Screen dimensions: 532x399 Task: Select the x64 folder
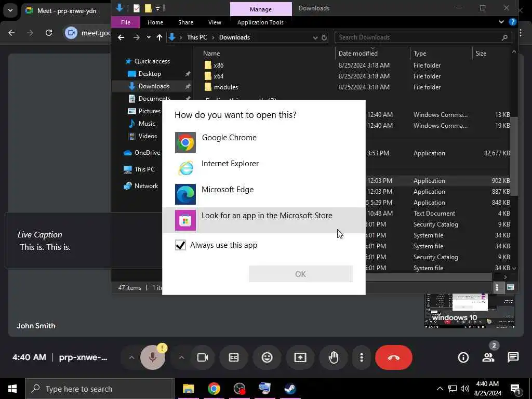(x=219, y=76)
